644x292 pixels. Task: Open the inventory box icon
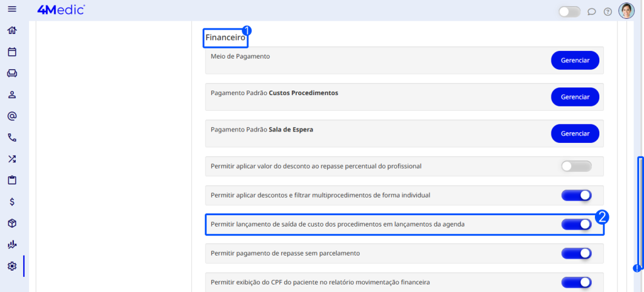[12, 223]
